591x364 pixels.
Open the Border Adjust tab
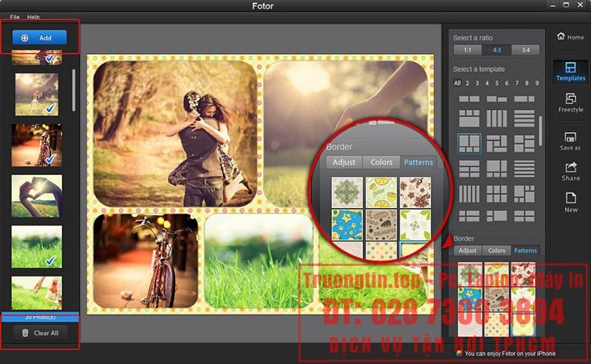468,251
